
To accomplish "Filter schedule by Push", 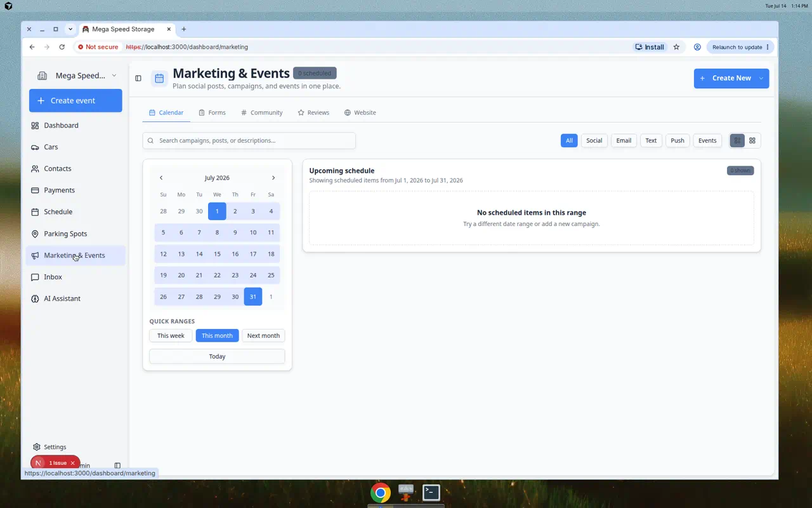I will click(x=678, y=140).
